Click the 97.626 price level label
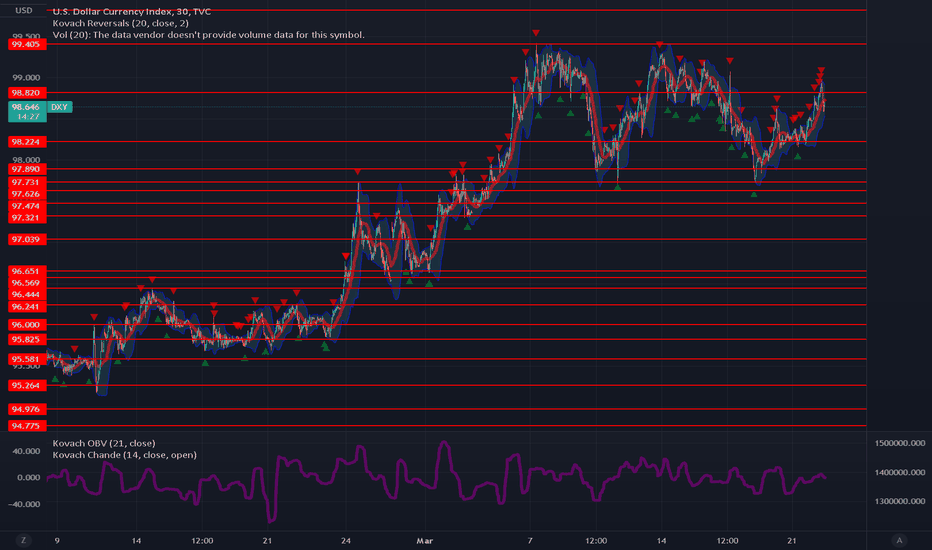 pos(27,194)
